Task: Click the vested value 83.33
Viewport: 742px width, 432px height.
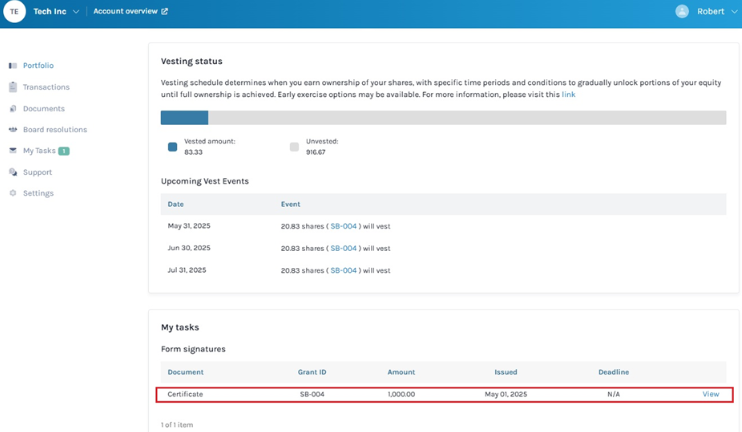Action: point(193,152)
